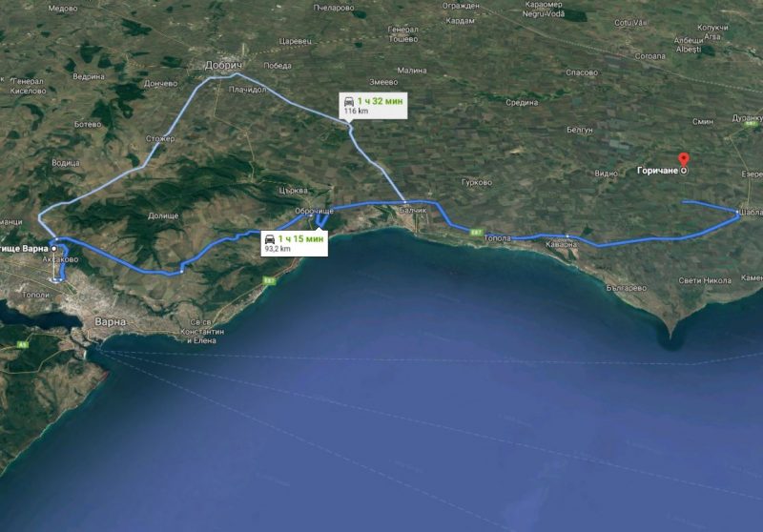Click the A5 highway shield southwest of Варна
This screenshot has width=763, height=532.
coord(22,345)
